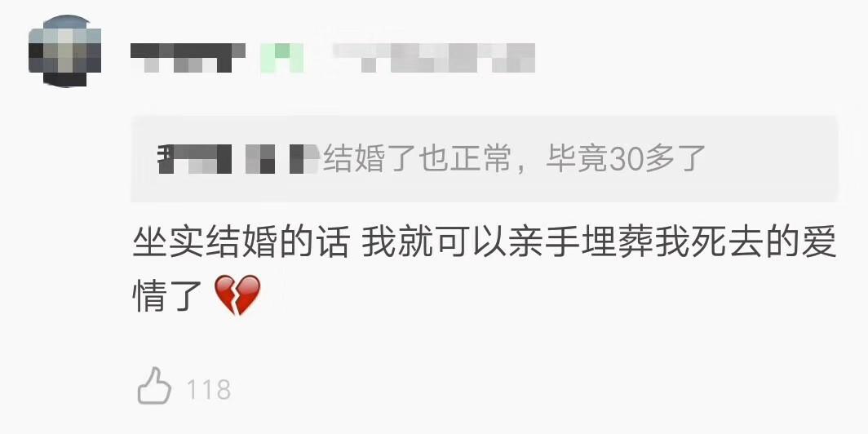Click quoted phrase 毕竟30多了
This screenshot has width=868, height=434.
pyautogui.click(x=626, y=158)
